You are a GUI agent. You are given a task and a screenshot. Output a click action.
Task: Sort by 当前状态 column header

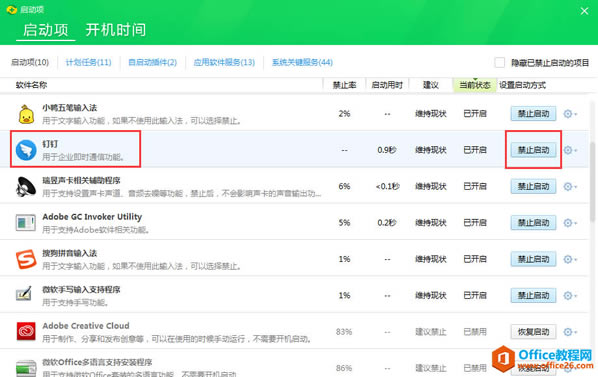click(x=474, y=85)
